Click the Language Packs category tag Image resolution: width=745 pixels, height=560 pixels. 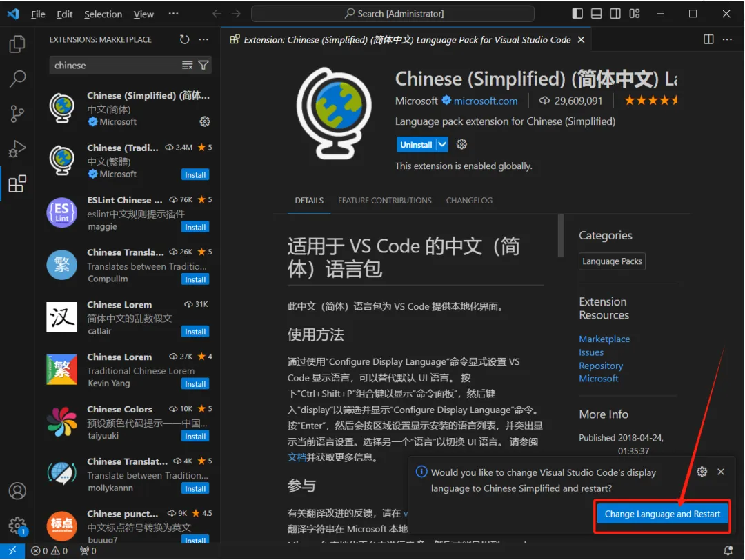pyautogui.click(x=612, y=261)
